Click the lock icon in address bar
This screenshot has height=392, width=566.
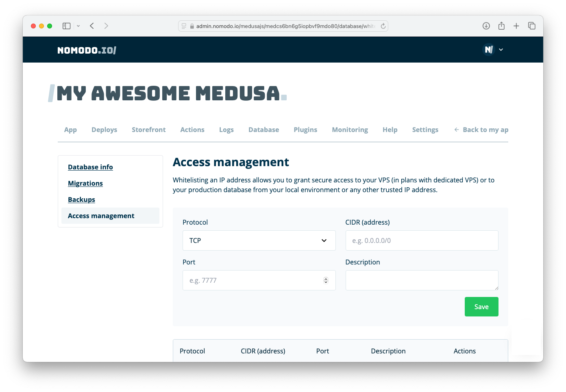192,26
